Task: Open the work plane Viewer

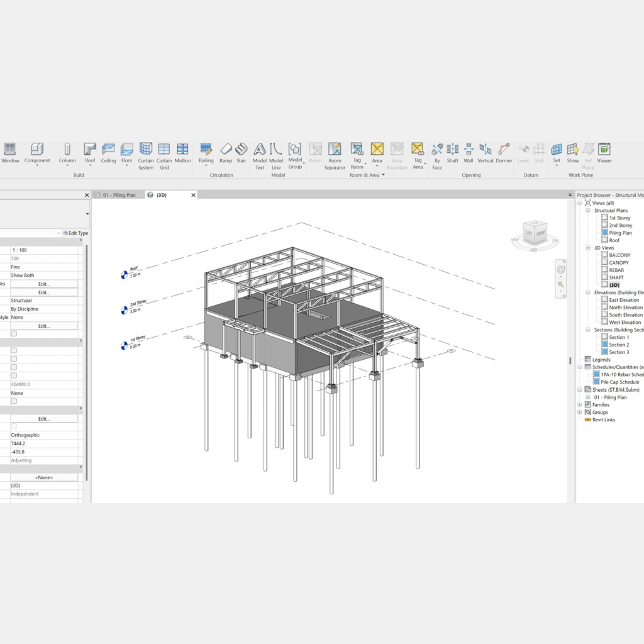Action: (604, 153)
